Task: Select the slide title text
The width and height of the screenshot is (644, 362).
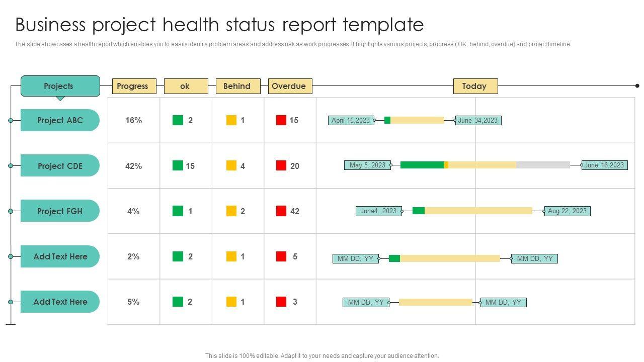Action: [219, 24]
